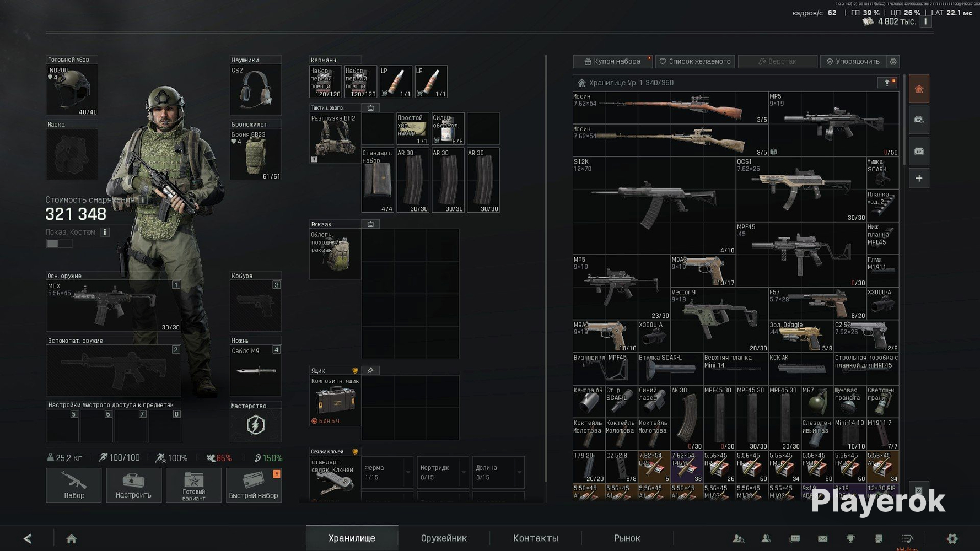Switch to the Оружейник tab
This screenshot has height=551, width=980.
444,538
